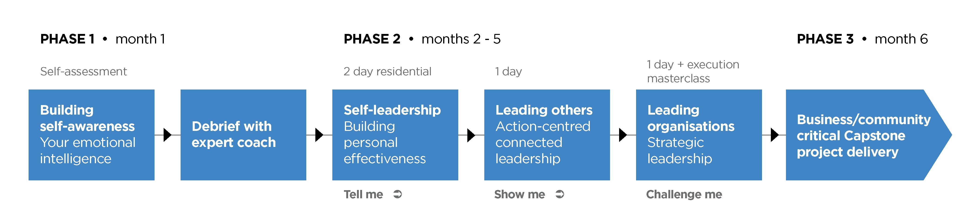Click the PHASE 3 month 6 heading
Viewport: 980px width, 222px height.
click(x=862, y=39)
